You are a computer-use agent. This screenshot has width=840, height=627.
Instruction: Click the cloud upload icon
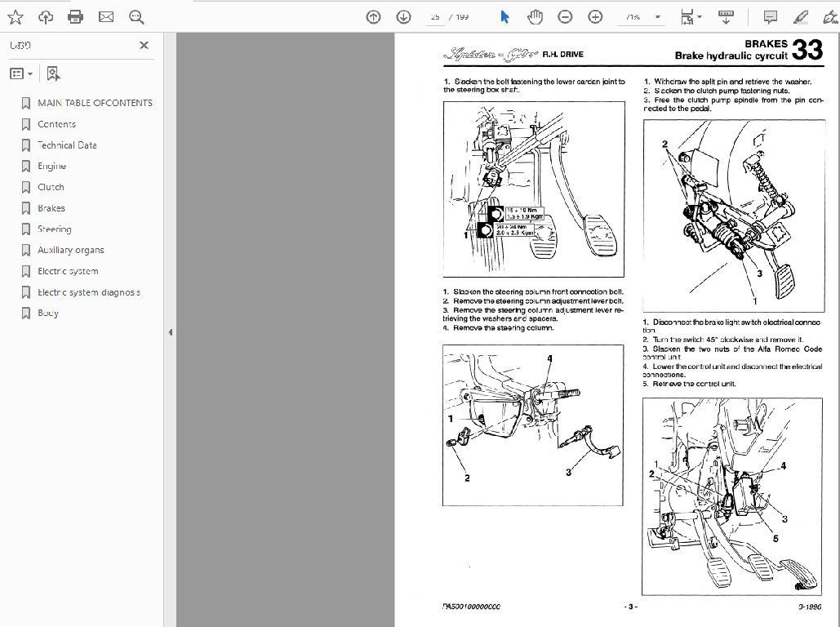click(46, 17)
